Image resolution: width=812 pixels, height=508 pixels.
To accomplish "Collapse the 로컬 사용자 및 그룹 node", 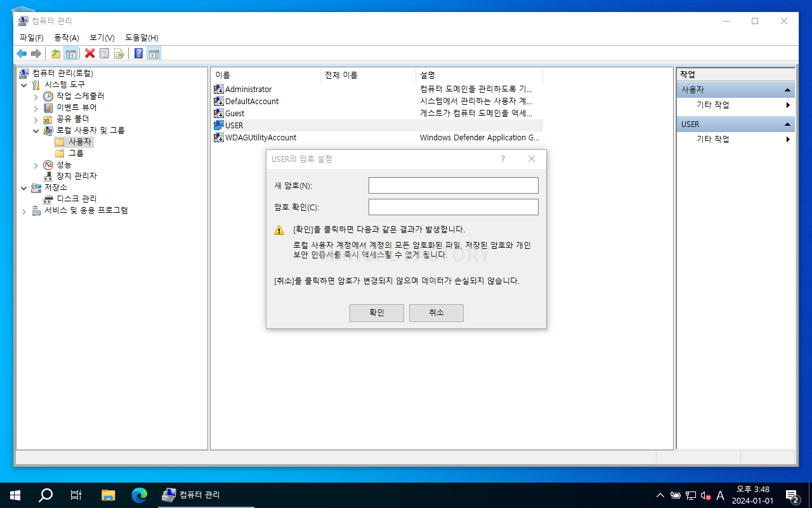I will coord(36,131).
